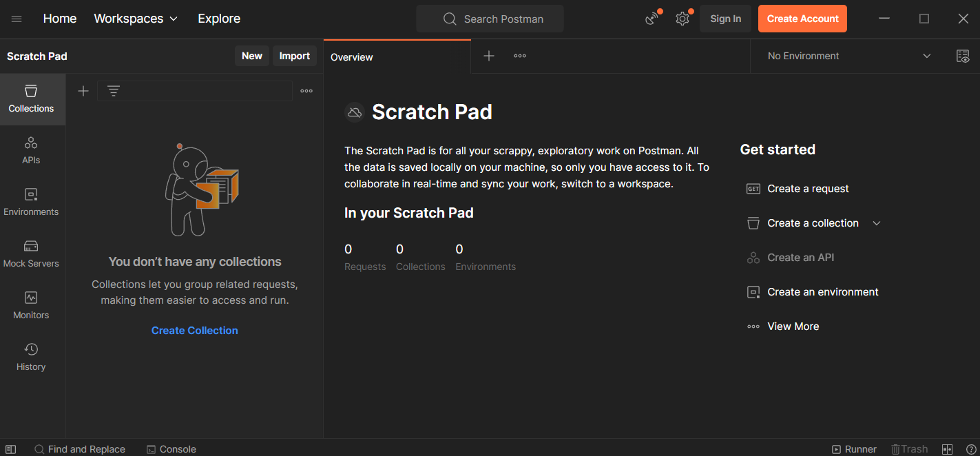The image size is (980, 456).
Task: Click the Environments count label in overview
Action: click(x=486, y=267)
